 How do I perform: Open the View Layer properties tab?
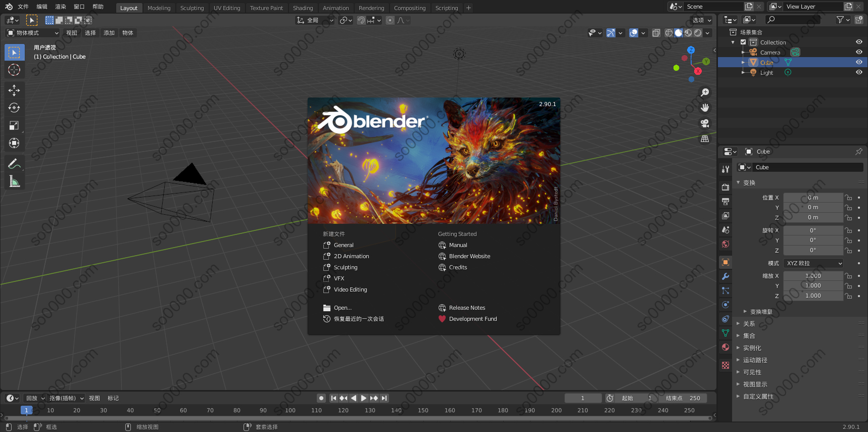coord(726,215)
